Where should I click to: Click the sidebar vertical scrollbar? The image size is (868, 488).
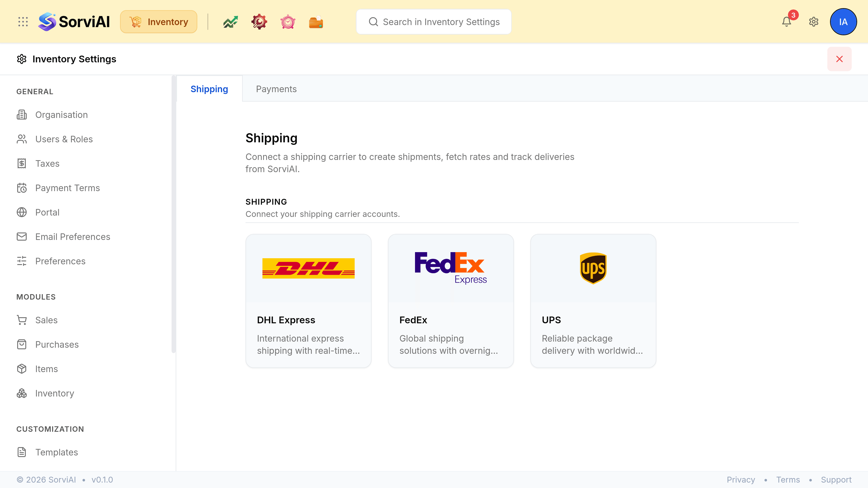point(174,214)
